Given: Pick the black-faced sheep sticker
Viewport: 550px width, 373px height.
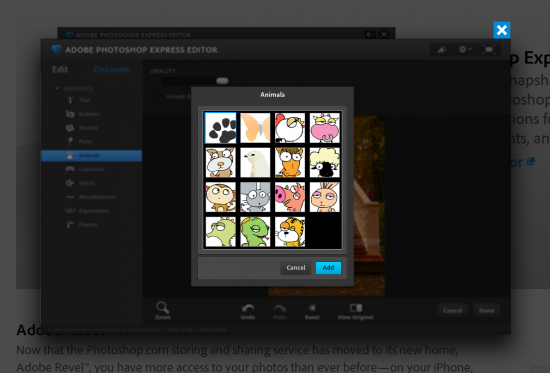Looking at the screenshot, I should tap(324, 162).
